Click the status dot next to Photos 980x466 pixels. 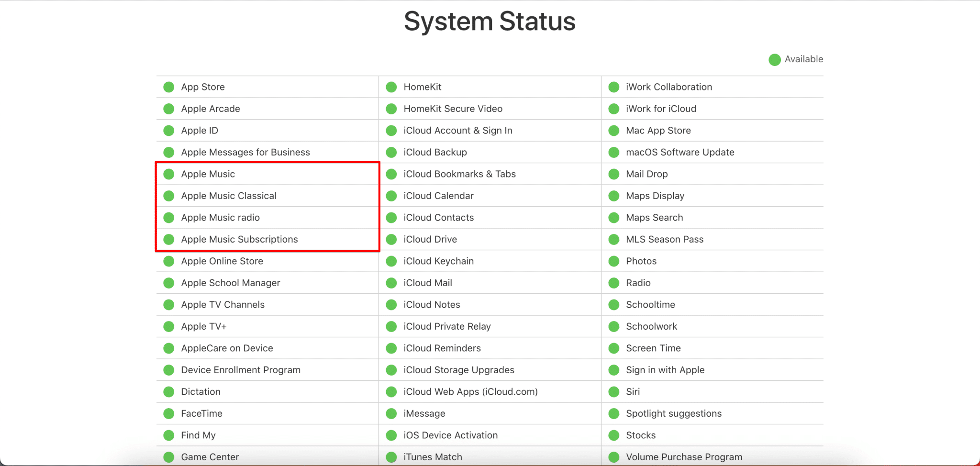pos(613,261)
